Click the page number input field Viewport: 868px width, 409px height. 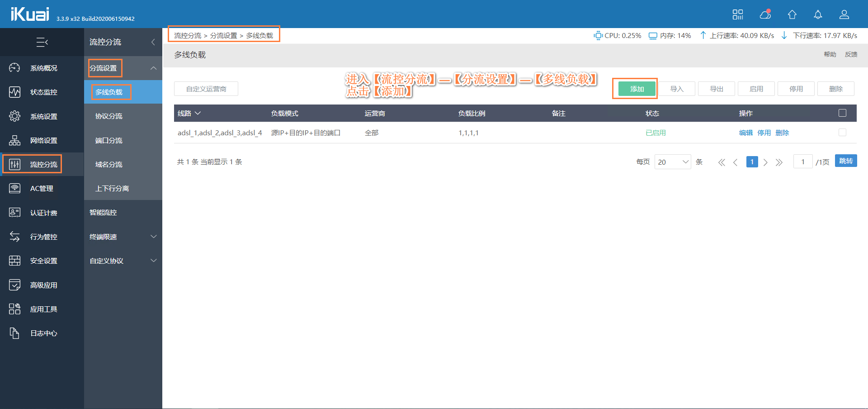coord(802,161)
